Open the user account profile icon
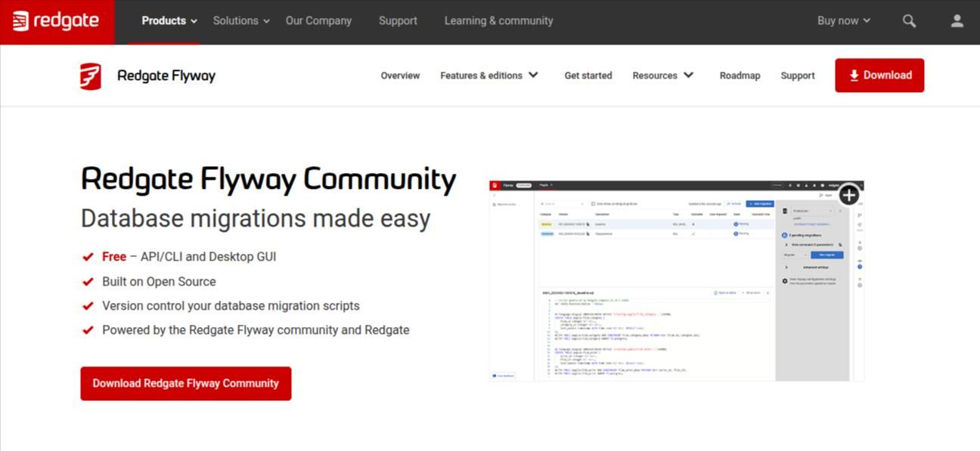This screenshot has height=451, width=980. pos(957,21)
